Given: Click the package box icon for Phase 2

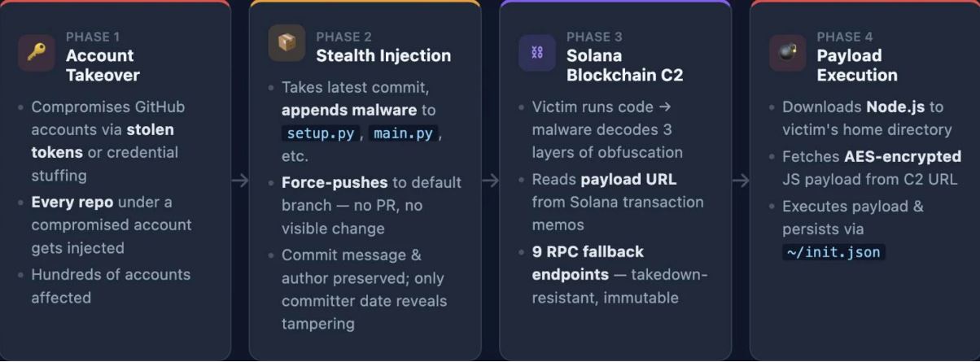Looking at the screenshot, I should (287, 42).
